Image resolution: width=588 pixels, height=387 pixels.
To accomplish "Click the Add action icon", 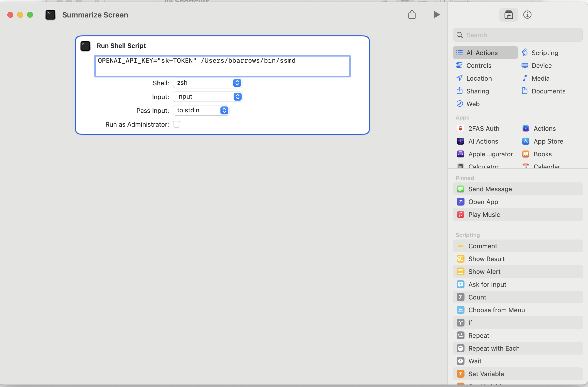I will pyautogui.click(x=508, y=15).
